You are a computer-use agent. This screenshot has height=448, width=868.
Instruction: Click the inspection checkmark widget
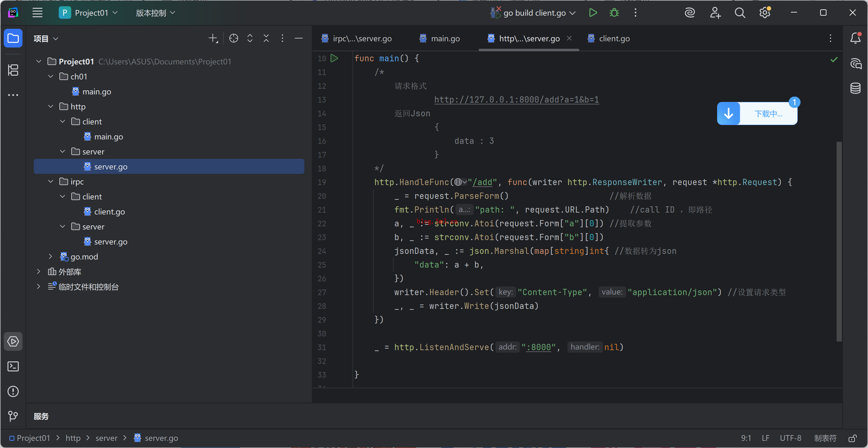pyautogui.click(x=834, y=60)
